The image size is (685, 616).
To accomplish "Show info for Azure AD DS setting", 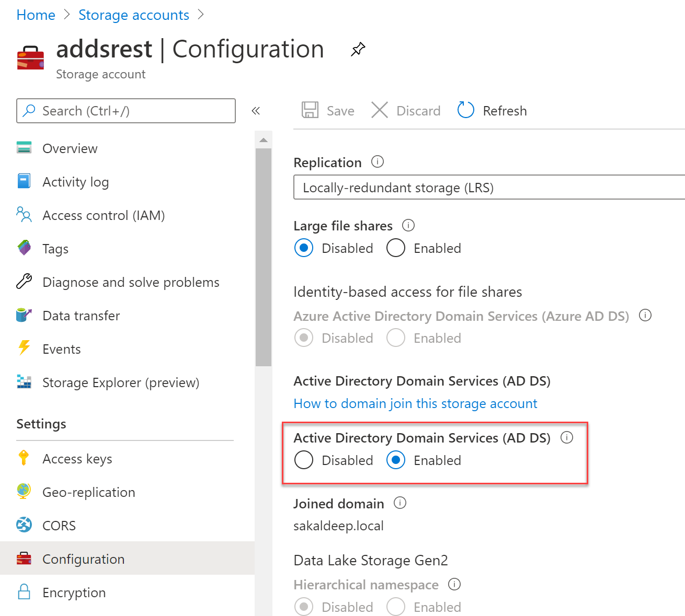I will (x=645, y=315).
